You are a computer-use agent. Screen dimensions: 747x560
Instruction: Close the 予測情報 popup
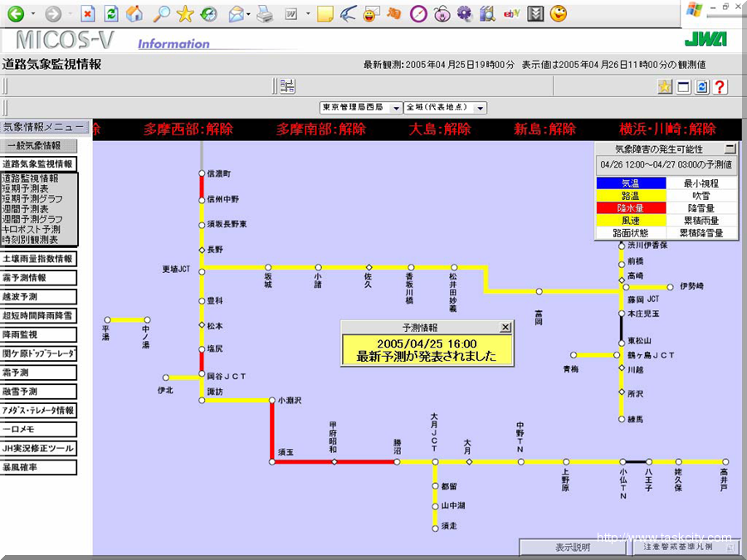505,328
